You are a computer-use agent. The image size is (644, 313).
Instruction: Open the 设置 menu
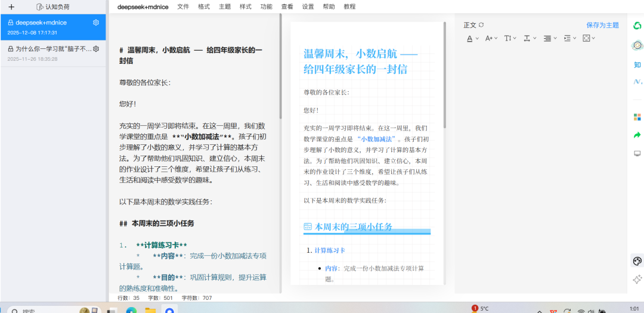pyautogui.click(x=308, y=7)
